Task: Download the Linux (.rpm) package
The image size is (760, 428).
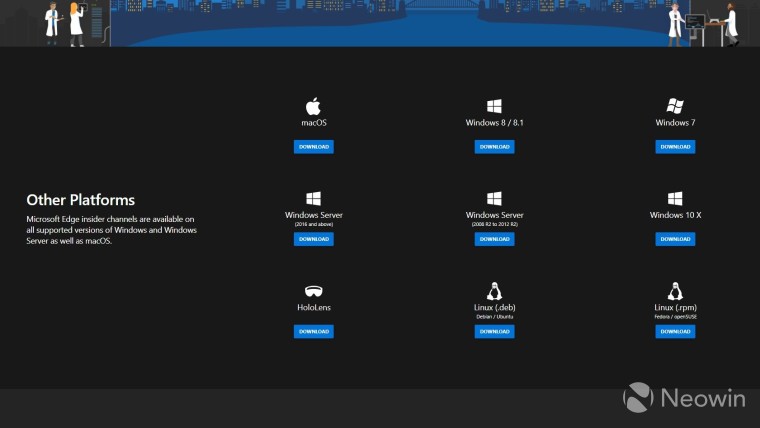Action: pyautogui.click(x=675, y=332)
